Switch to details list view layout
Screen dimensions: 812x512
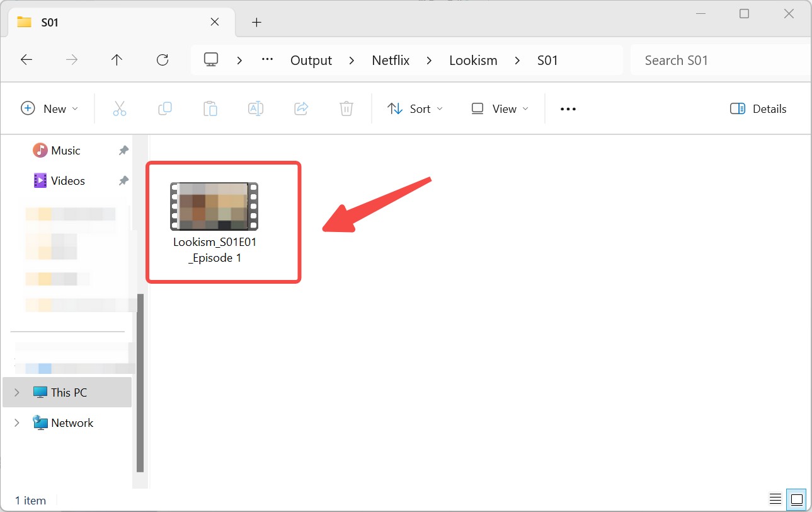775,499
